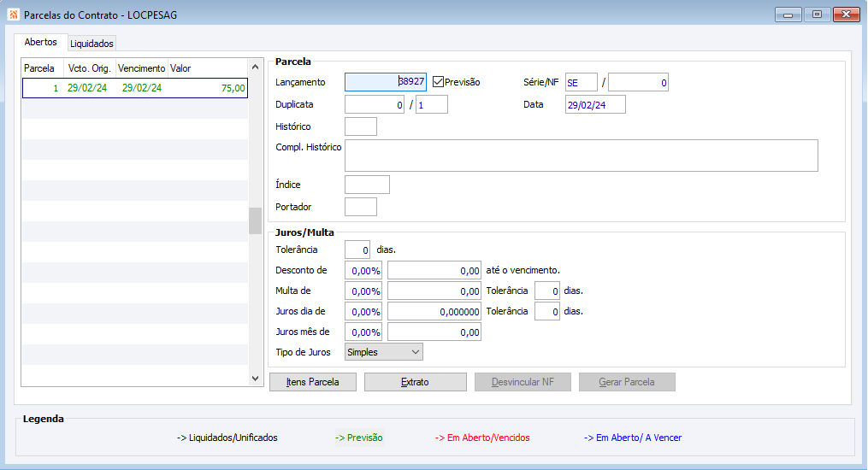Click the Juros dia Tolerância days field
The image size is (868, 470).
[x=547, y=311]
